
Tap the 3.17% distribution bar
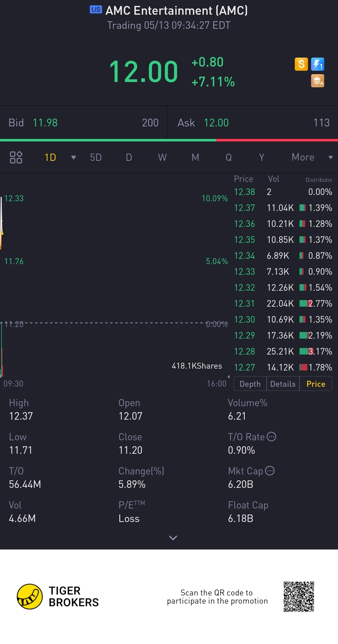coord(306,351)
